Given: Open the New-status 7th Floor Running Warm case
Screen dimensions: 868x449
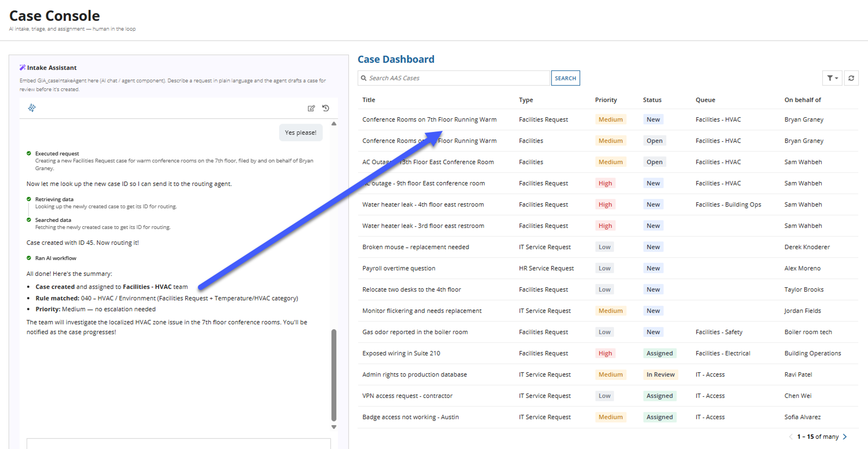Looking at the screenshot, I should click(x=429, y=119).
